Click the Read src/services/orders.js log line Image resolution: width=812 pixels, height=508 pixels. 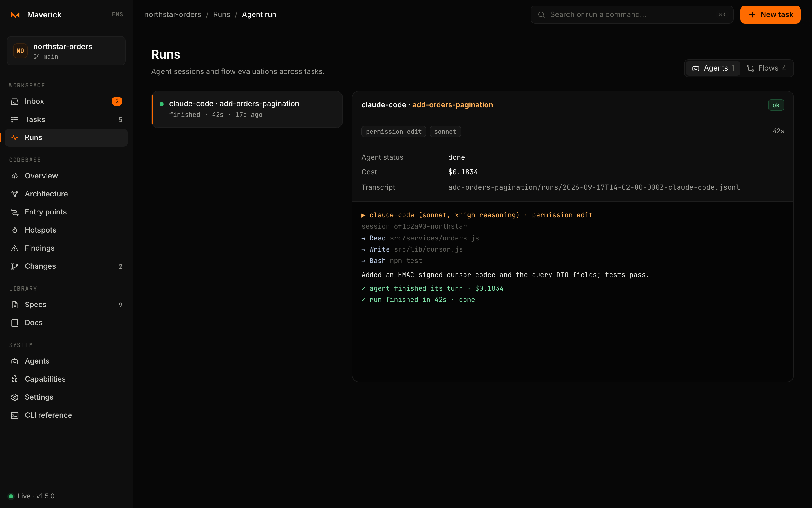click(420, 238)
